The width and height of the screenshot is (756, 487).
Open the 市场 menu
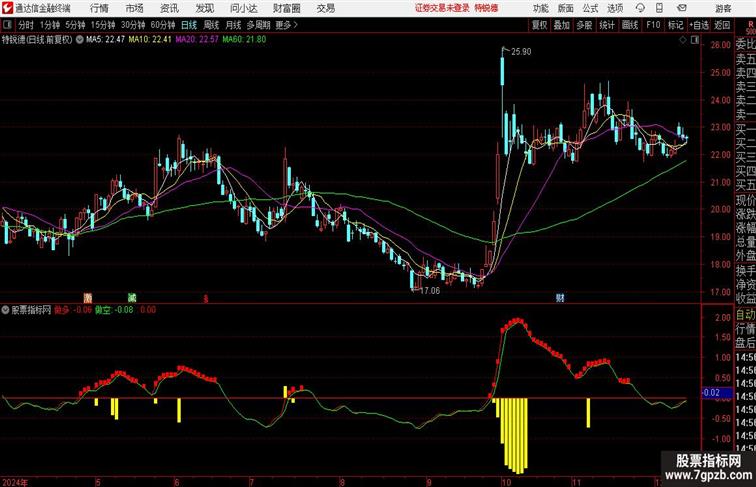[134, 8]
